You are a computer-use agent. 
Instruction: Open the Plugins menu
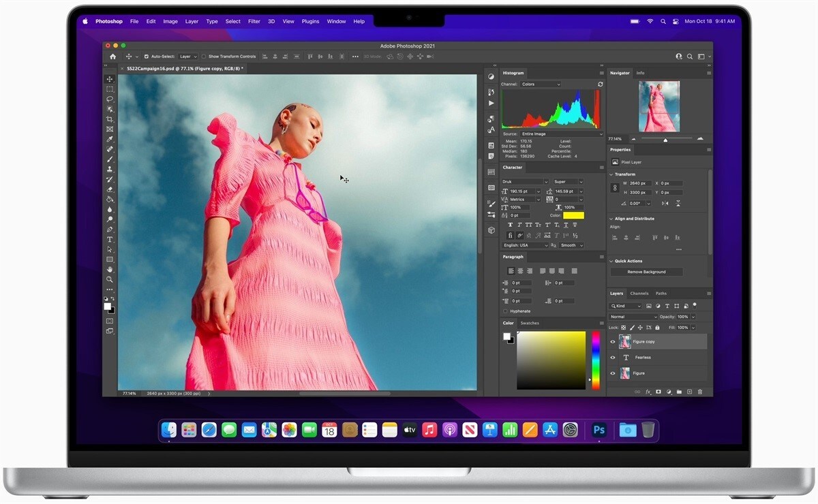click(310, 21)
